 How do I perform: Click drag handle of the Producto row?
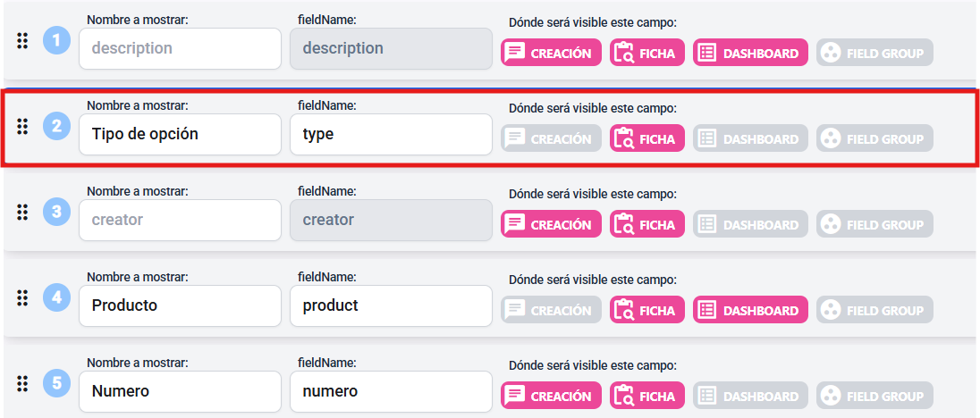tap(23, 298)
